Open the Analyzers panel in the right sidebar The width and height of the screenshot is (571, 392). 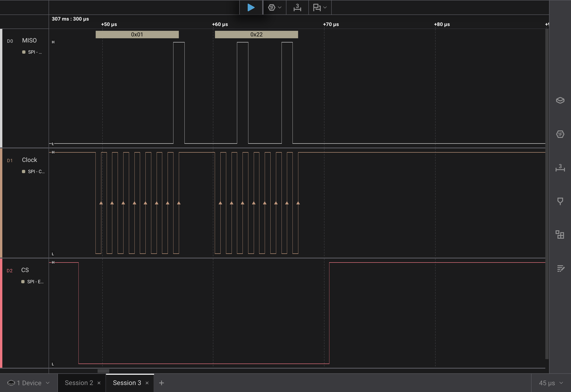click(x=560, y=100)
